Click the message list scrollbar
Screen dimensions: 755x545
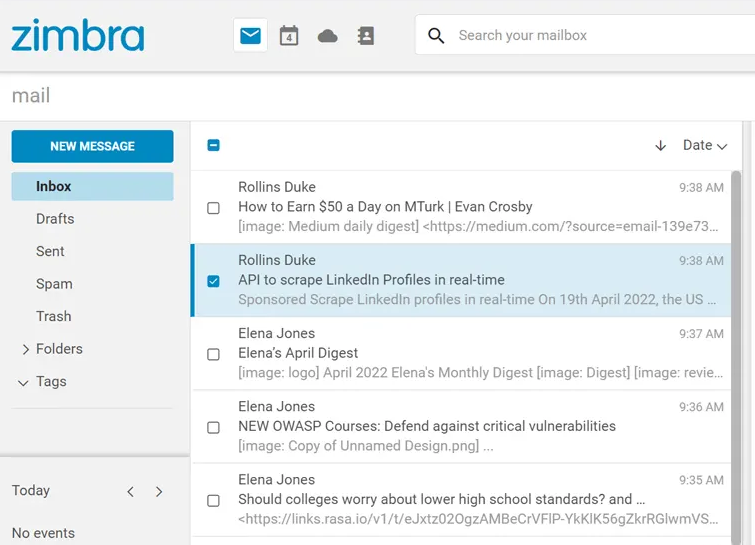click(x=736, y=356)
